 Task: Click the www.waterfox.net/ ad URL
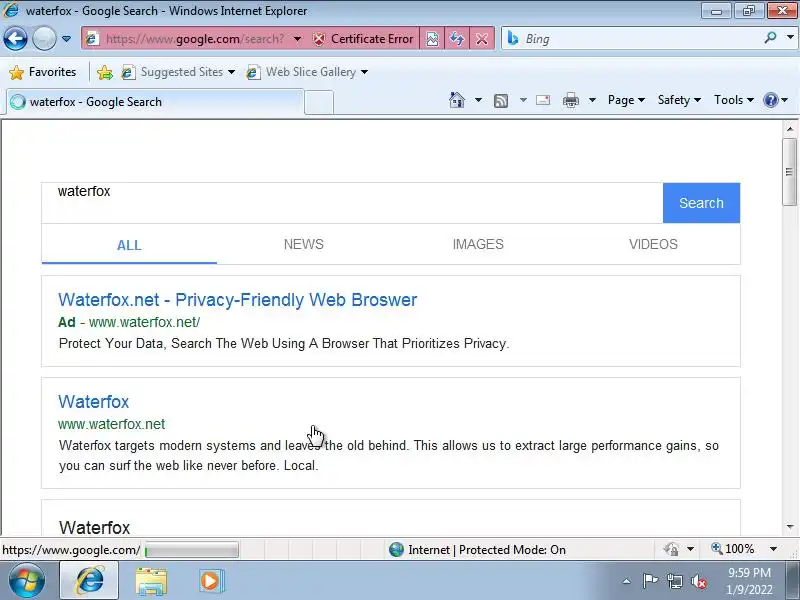144,322
